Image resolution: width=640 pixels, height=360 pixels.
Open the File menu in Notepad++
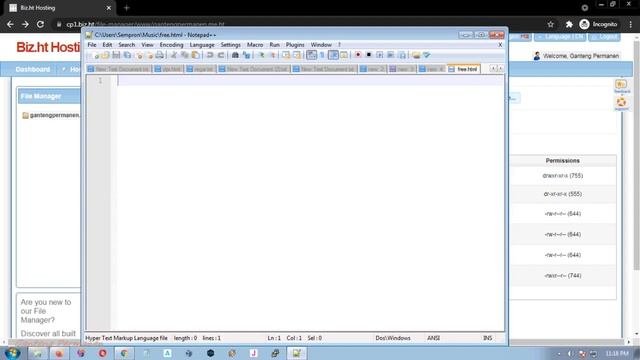92,45
